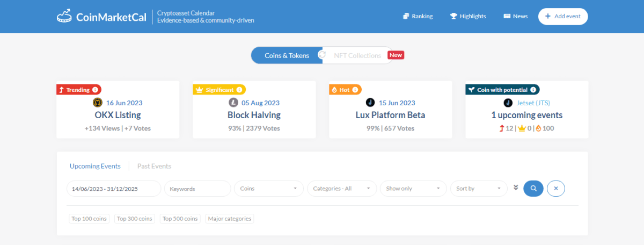The height and width of the screenshot is (245, 644).
Task: Open the News page
Action: 515,16
